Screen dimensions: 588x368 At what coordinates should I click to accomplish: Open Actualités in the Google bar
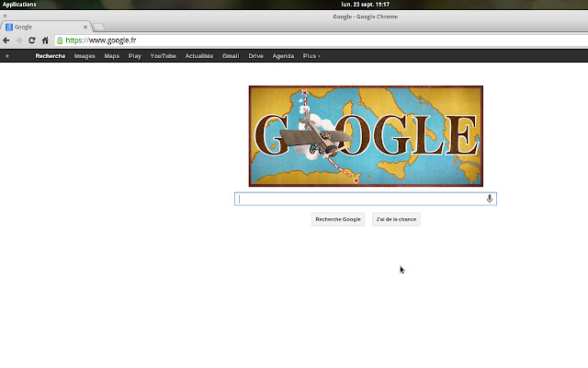pyautogui.click(x=199, y=56)
